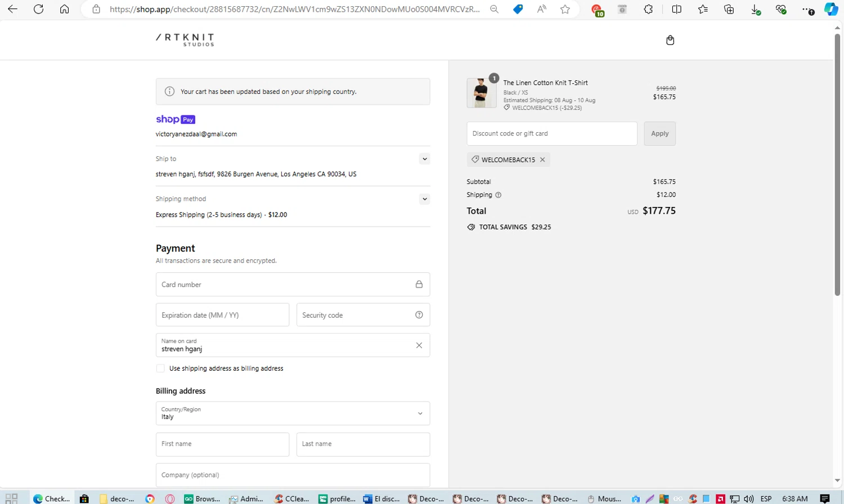This screenshot has height=504, width=844.
Task: Open the Collections icon
Action: click(729, 9)
